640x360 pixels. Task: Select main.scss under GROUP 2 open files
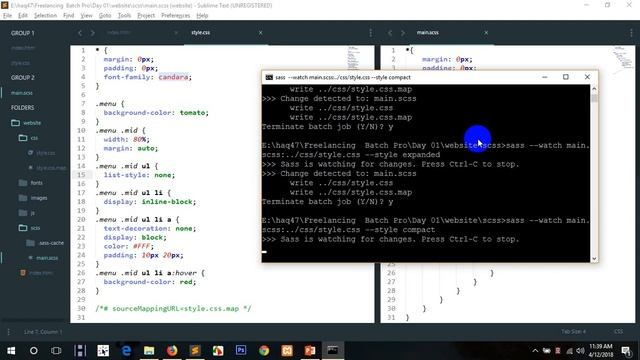[22, 93]
